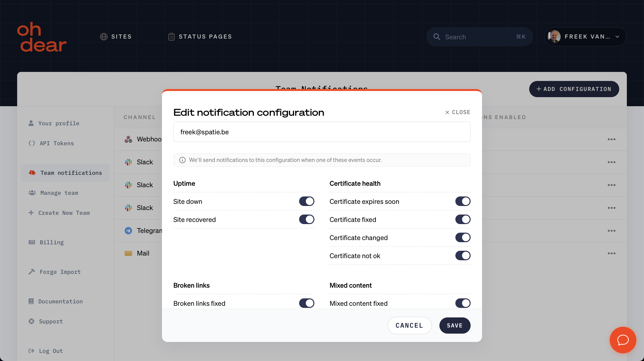Toggle the Site down notification switch
The width and height of the screenshot is (644, 361).
[x=307, y=201]
